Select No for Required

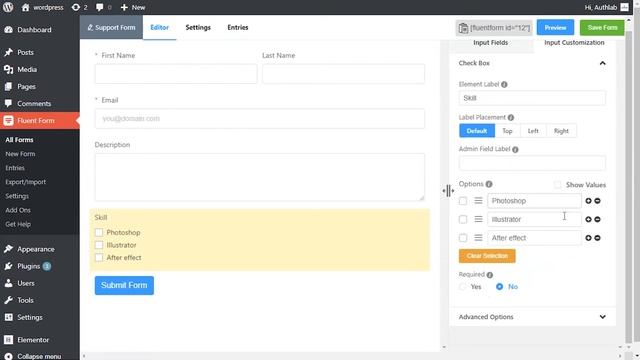(x=500, y=287)
